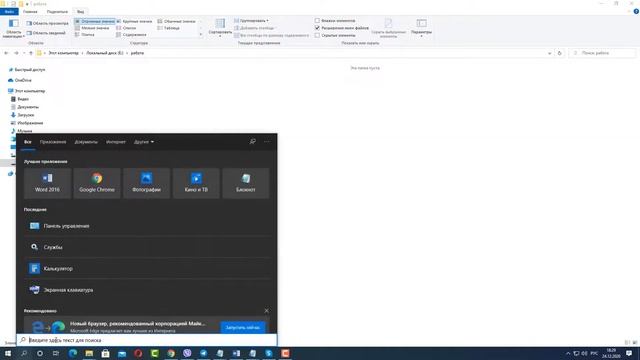Launch Microsoft Edge from the taskbar
The image size is (640, 360).
(x=73, y=353)
